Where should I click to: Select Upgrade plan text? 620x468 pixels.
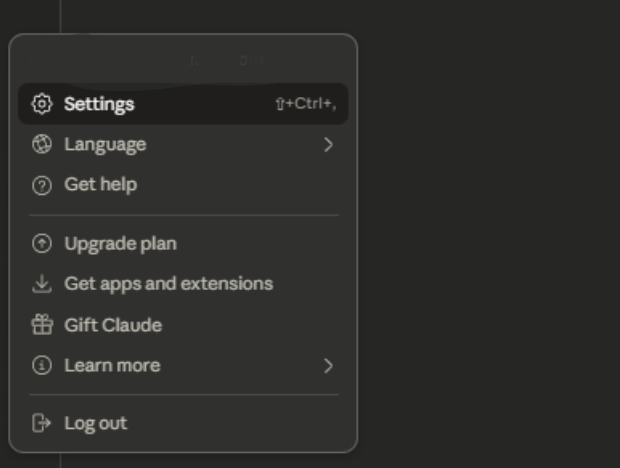pos(120,243)
